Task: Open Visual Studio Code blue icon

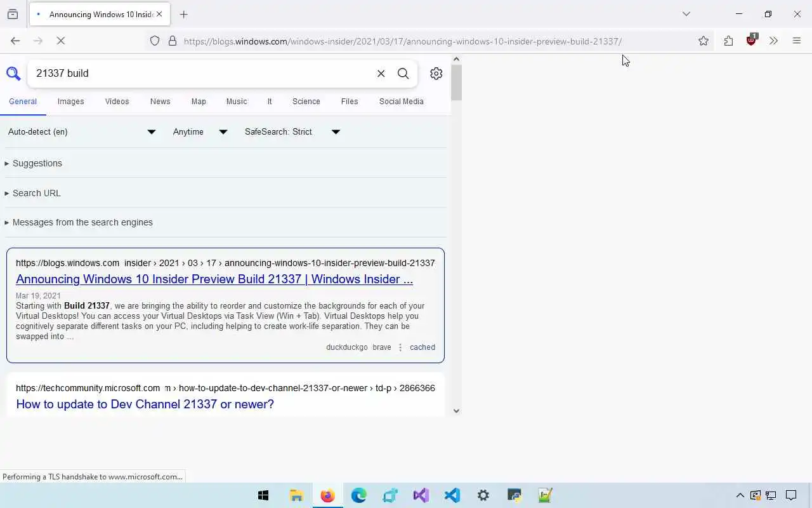Action: click(x=452, y=495)
